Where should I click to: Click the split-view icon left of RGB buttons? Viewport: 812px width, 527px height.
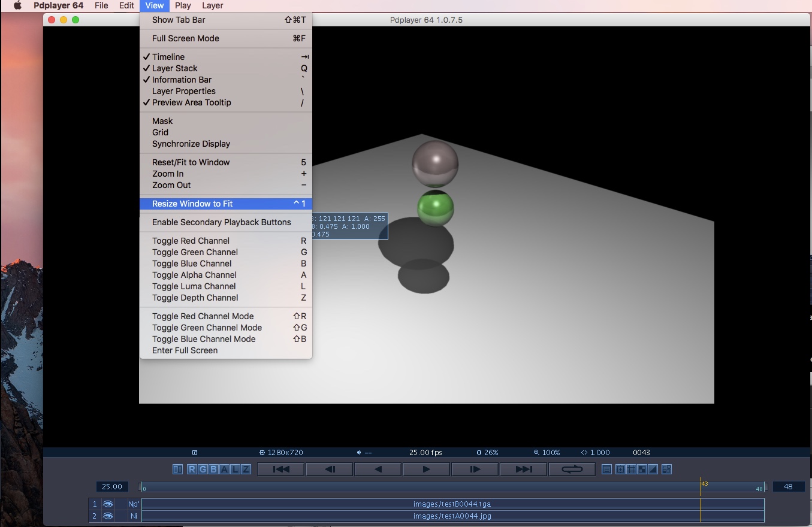click(177, 470)
